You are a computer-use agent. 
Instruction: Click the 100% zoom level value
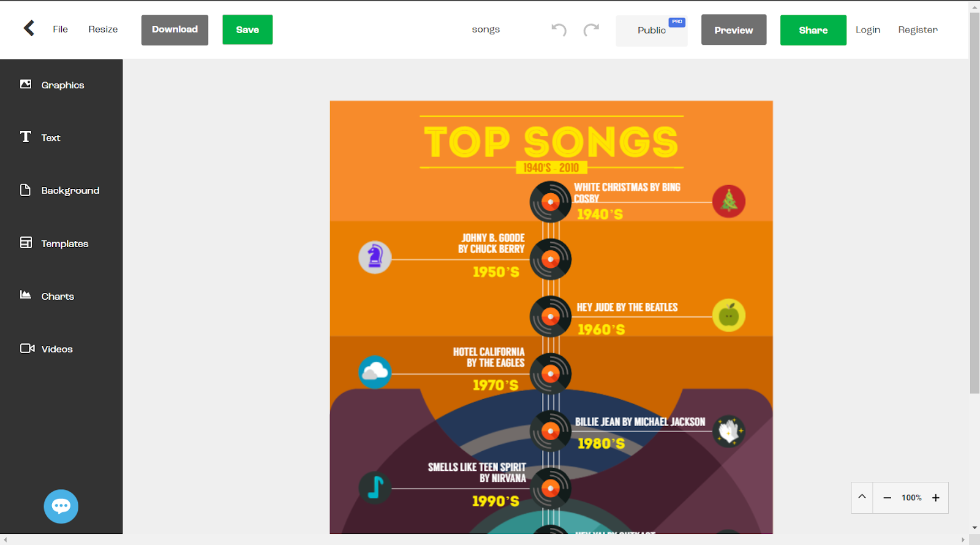pos(911,498)
